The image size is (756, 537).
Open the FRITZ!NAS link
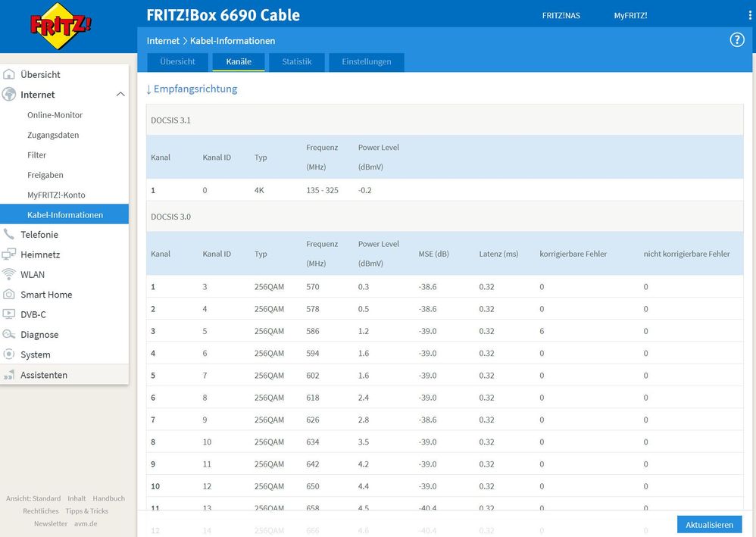point(561,15)
